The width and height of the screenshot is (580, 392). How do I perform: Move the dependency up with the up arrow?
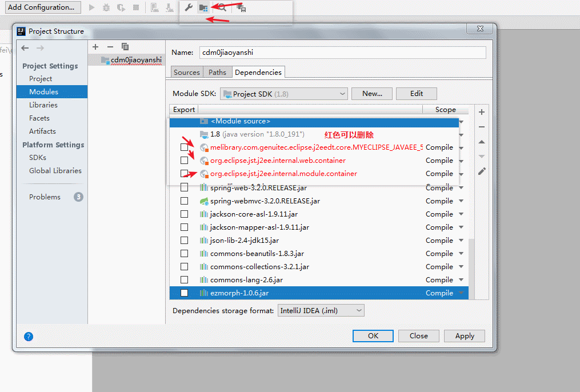[x=482, y=142]
